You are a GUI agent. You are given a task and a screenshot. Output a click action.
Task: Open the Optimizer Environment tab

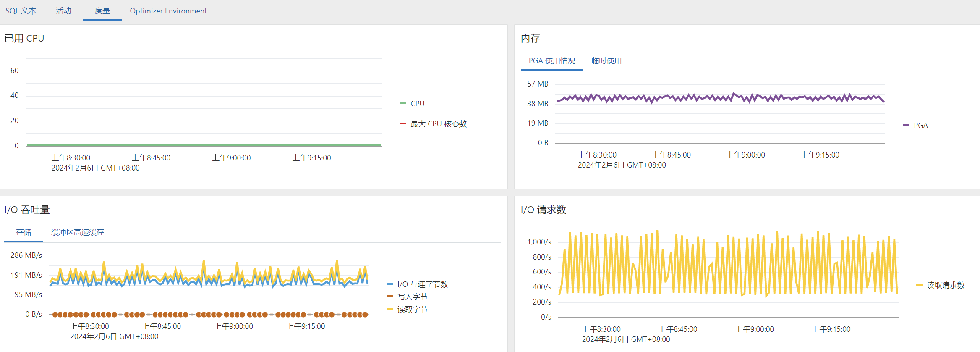[x=168, y=11]
